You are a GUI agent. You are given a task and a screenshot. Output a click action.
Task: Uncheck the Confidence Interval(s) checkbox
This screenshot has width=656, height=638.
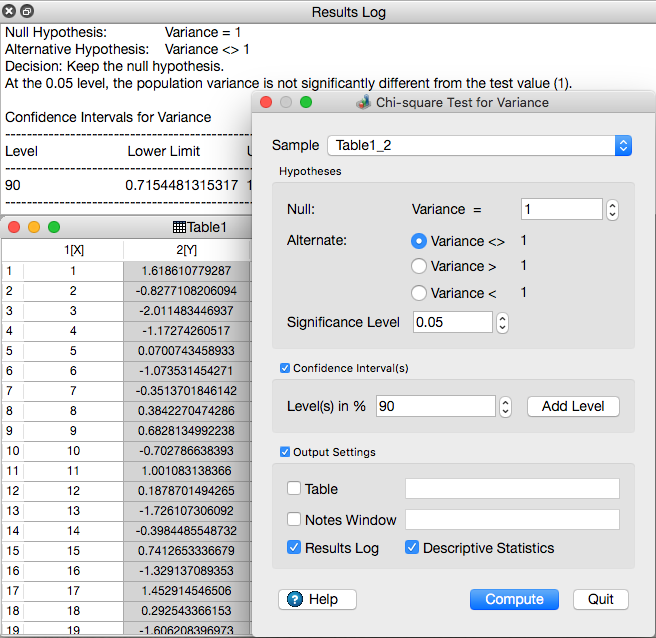285,368
